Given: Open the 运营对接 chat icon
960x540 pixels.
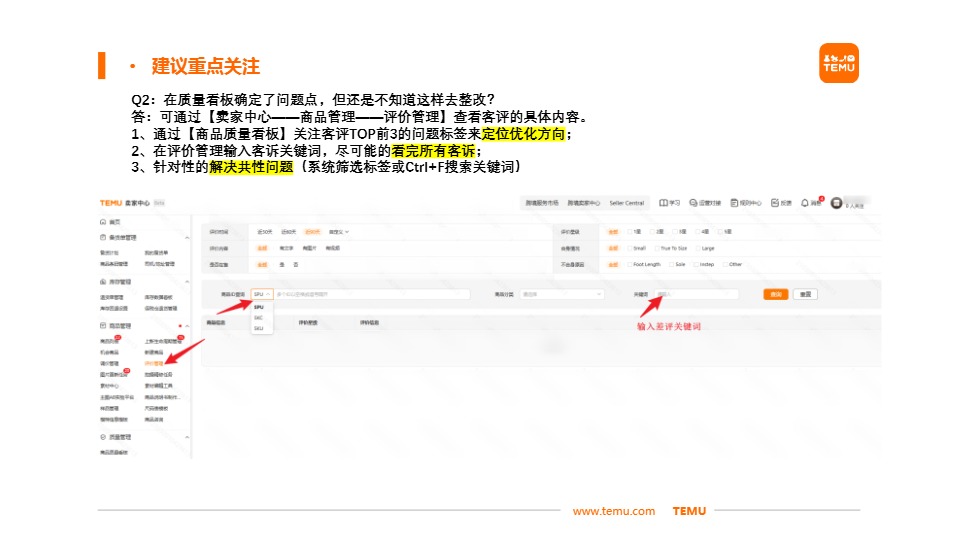Looking at the screenshot, I should point(693,203).
